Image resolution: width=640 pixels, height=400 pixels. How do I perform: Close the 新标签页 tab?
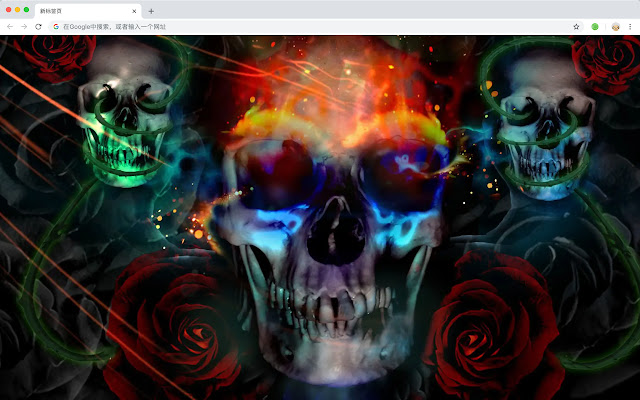134,11
